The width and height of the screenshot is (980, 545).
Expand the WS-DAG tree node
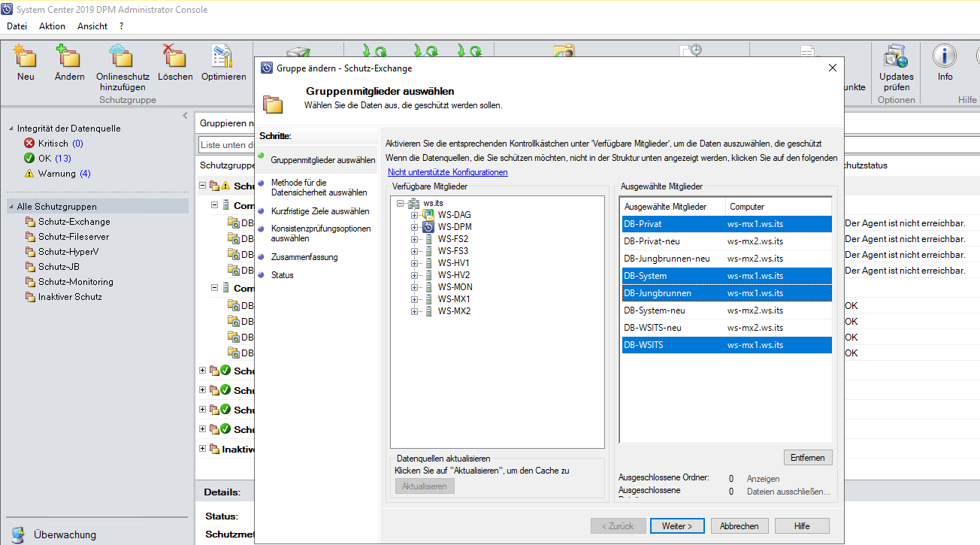(415, 215)
